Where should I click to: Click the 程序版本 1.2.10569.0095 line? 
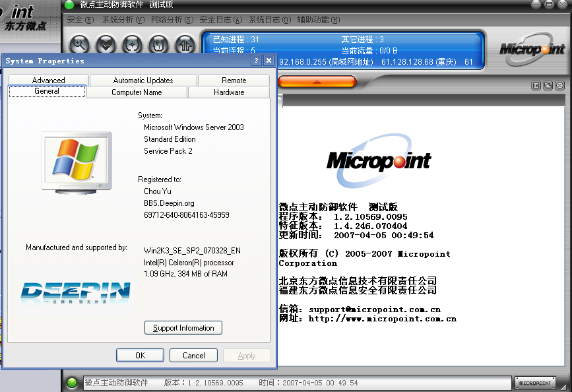coord(343,217)
